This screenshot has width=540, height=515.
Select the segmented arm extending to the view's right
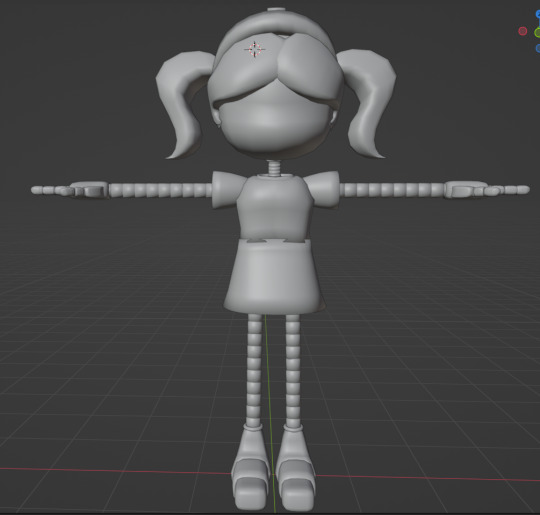(x=392, y=190)
